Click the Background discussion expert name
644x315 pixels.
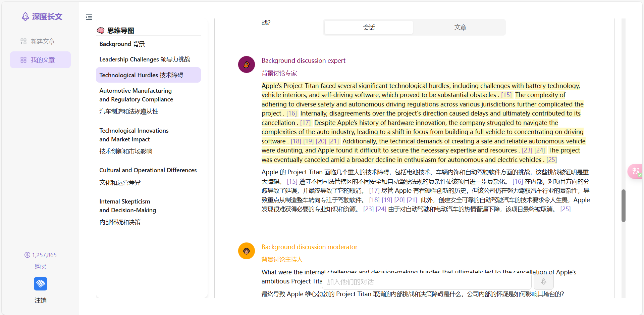tap(303, 61)
